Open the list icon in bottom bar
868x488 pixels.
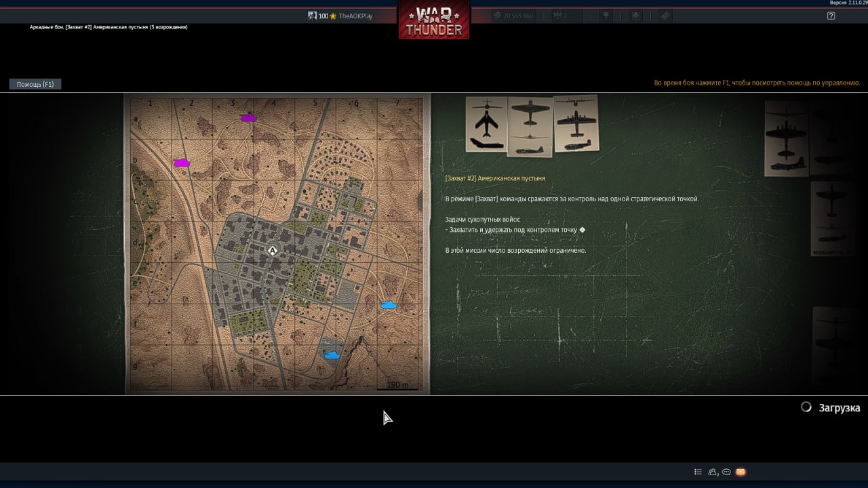pyautogui.click(x=698, y=472)
